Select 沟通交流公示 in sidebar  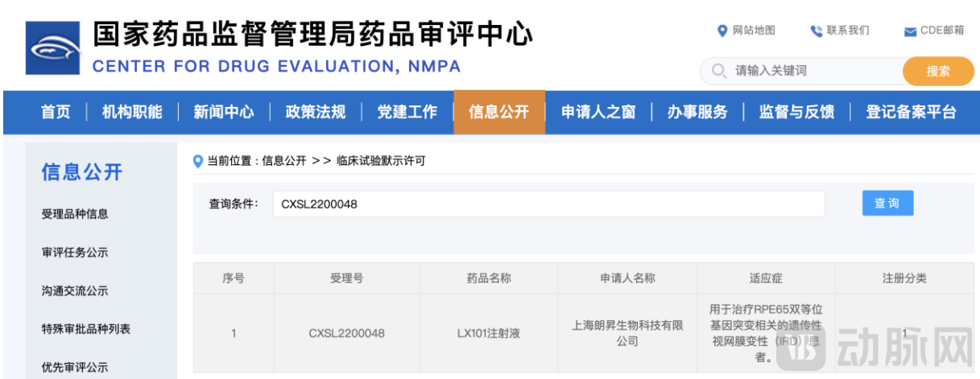coord(75,291)
